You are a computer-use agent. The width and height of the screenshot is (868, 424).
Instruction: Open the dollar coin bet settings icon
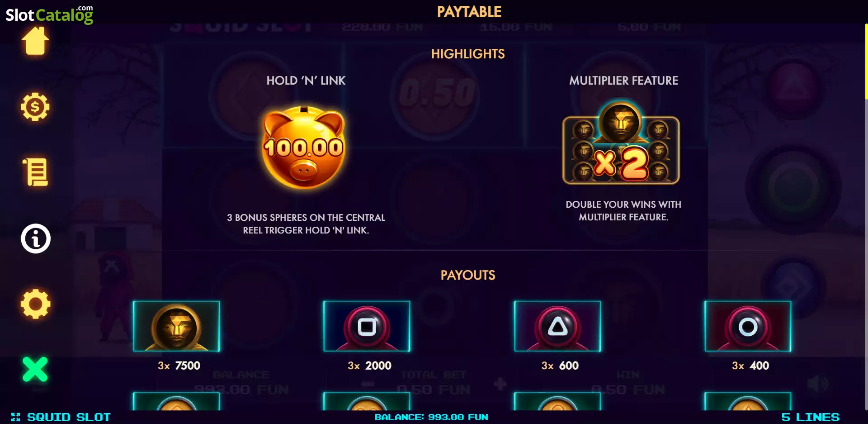[x=35, y=107]
